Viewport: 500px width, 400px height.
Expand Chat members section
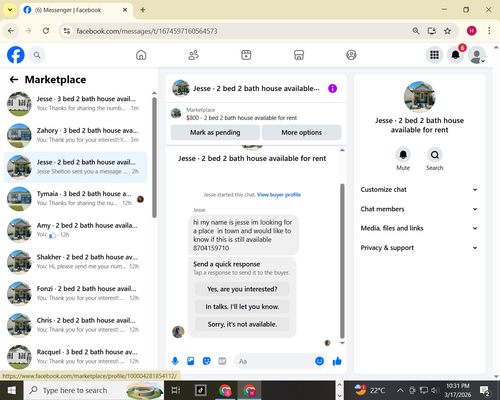[419, 209]
